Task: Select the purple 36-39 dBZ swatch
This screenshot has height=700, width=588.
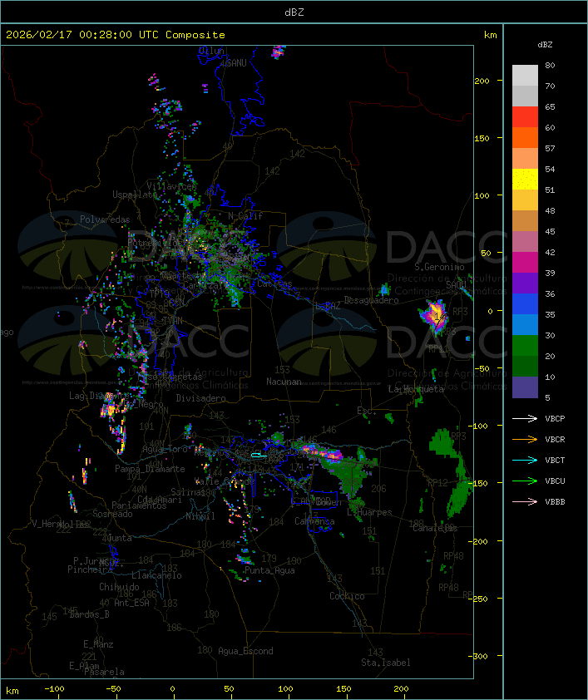Action: coord(525,283)
